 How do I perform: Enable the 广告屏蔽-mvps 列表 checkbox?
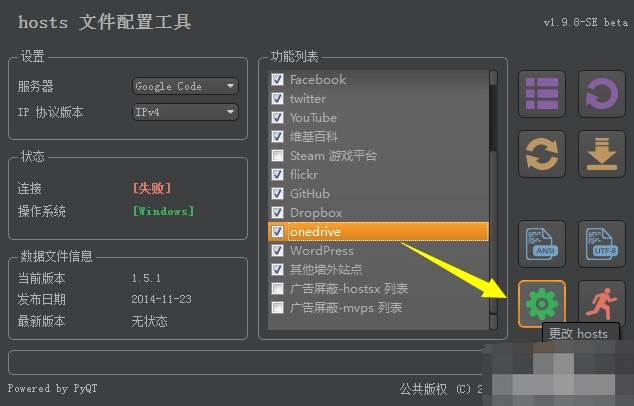tap(277, 307)
